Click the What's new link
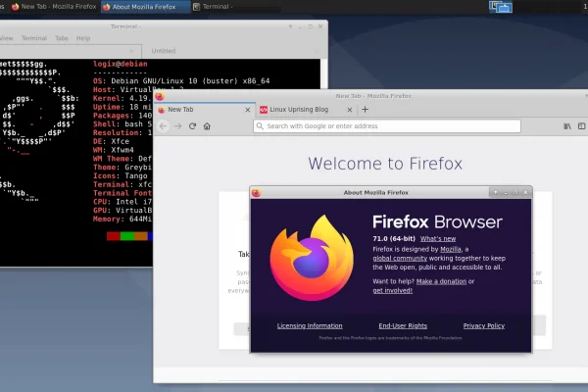 (438, 239)
